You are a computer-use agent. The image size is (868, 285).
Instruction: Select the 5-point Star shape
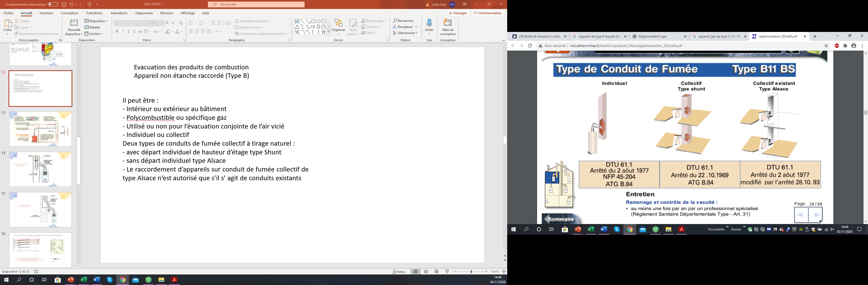pyautogui.click(x=324, y=32)
